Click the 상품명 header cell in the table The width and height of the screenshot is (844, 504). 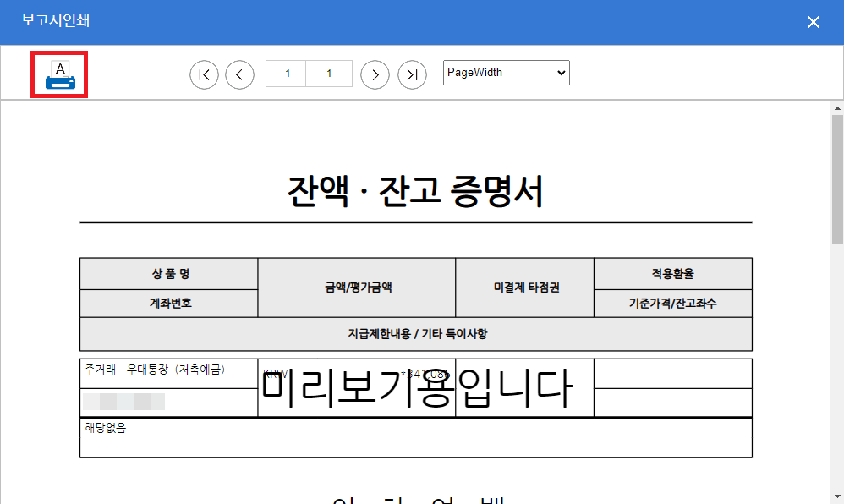tap(167, 272)
